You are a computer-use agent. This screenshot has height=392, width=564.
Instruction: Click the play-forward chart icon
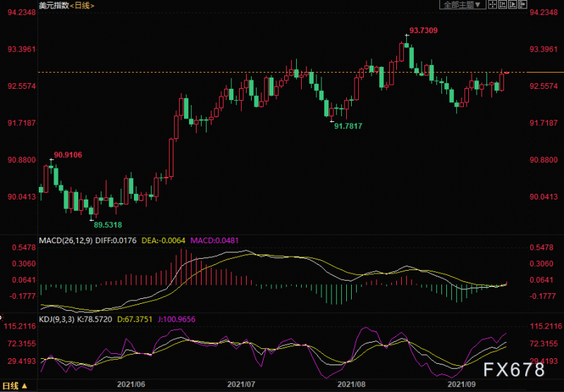(x=513, y=5)
